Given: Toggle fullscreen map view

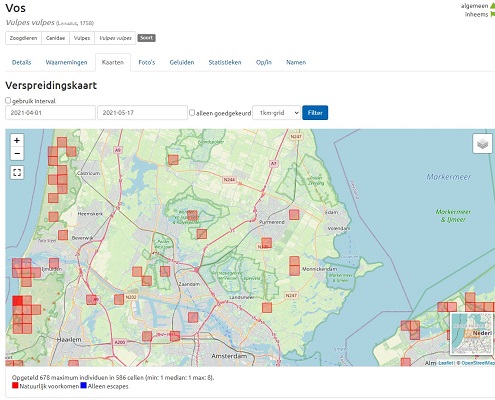Looking at the screenshot, I should (x=17, y=172).
